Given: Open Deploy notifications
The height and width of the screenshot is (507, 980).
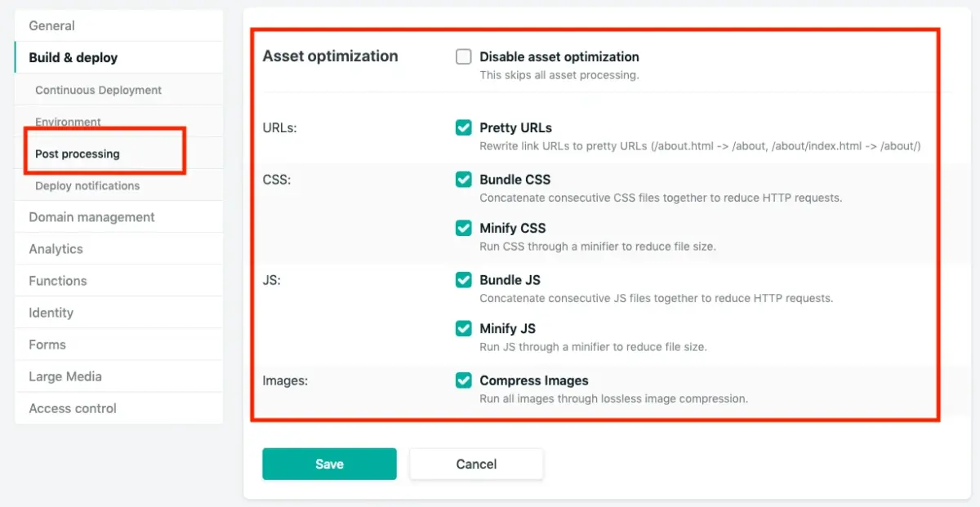Looking at the screenshot, I should tap(87, 185).
